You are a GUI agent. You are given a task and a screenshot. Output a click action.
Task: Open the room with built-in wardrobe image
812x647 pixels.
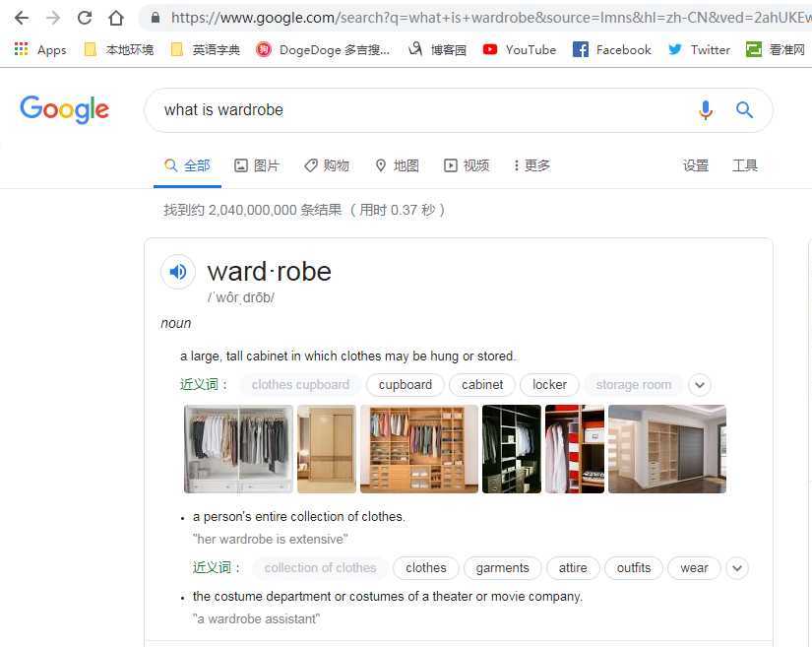(x=667, y=449)
